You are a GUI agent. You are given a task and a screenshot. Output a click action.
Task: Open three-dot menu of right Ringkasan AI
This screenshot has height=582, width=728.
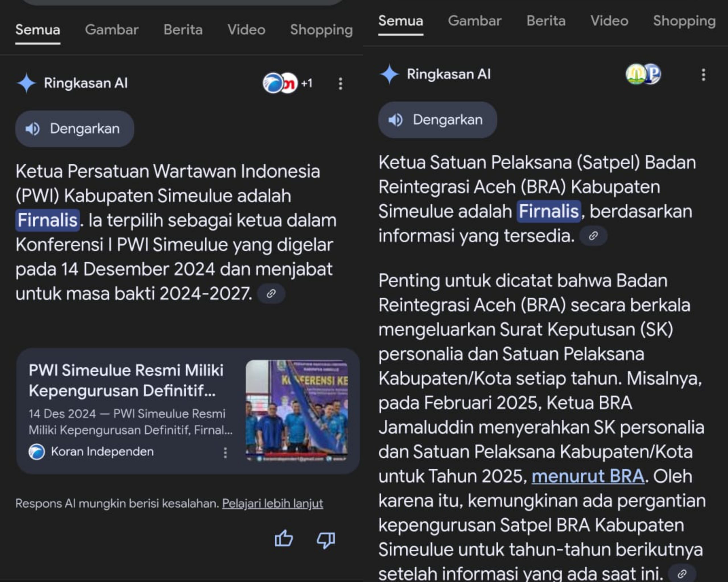coord(703,74)
